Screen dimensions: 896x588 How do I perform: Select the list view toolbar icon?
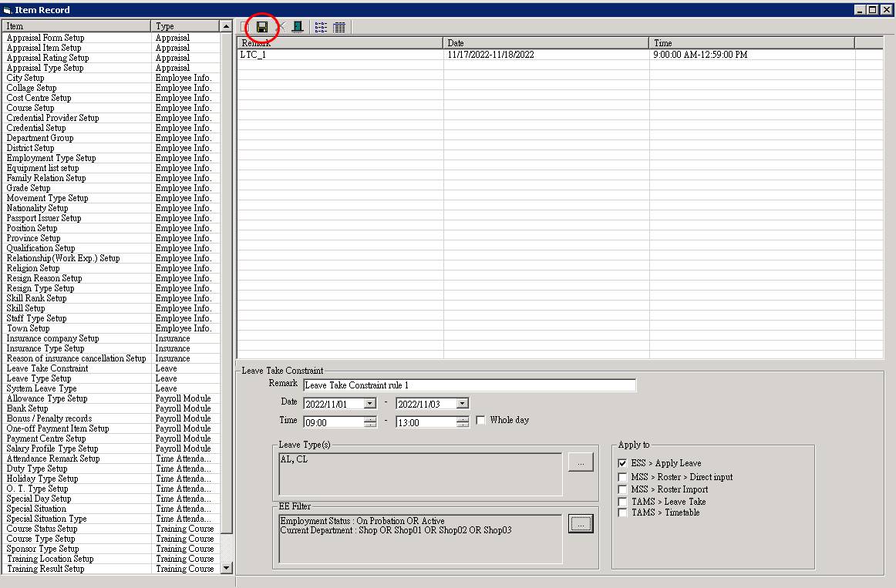[320, 26]
